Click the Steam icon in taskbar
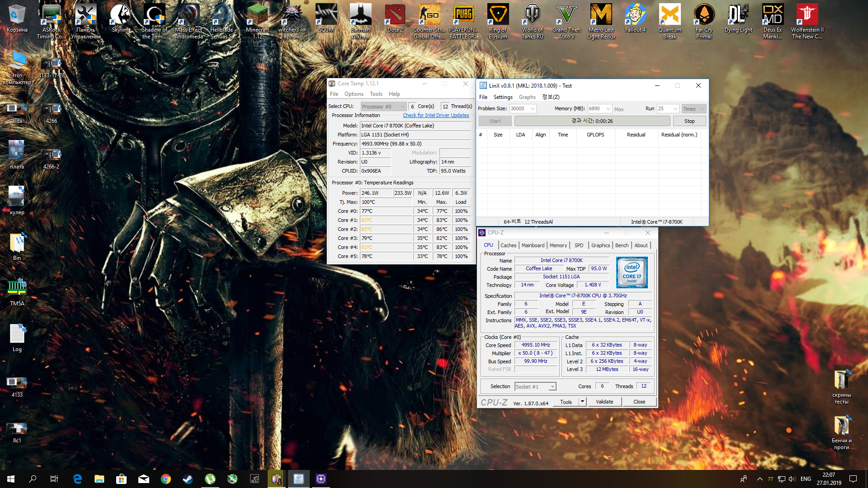Screen dimensions: 868x488 (188, 479)
